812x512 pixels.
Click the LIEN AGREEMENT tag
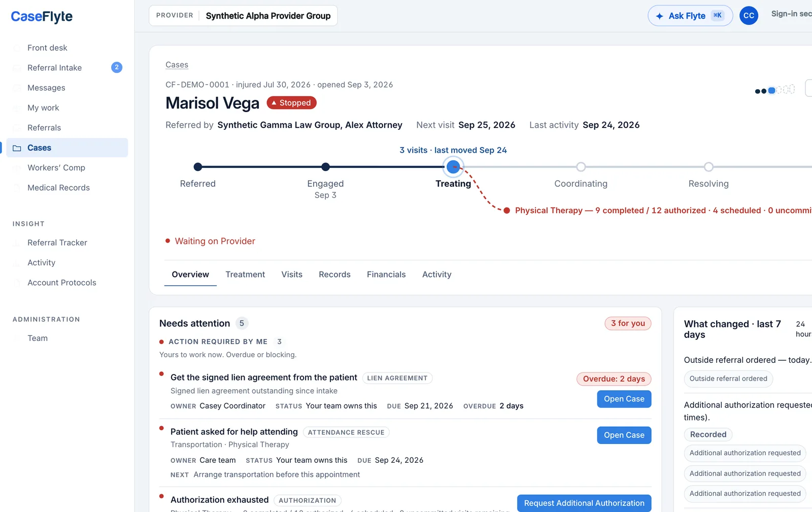pos(397,378)
